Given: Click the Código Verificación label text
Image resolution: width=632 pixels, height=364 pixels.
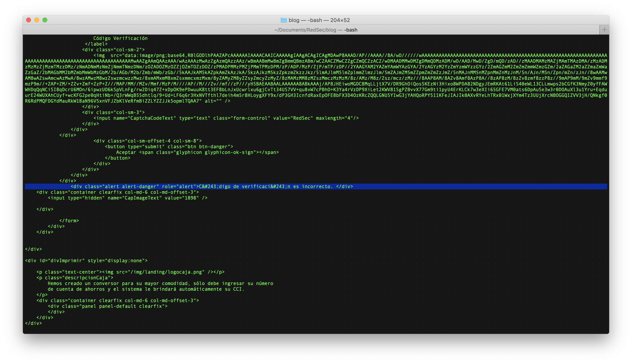Looking at the screenshot, I should (120, 38).
